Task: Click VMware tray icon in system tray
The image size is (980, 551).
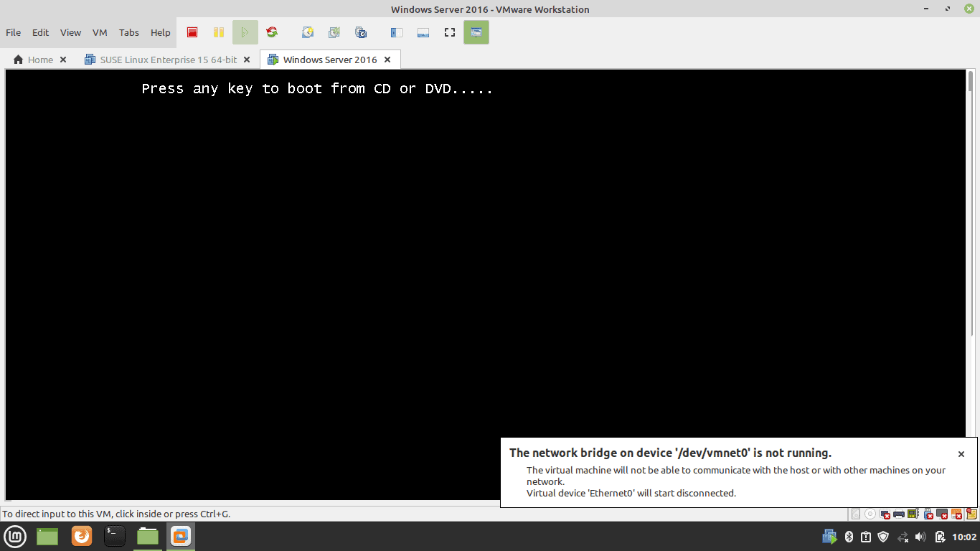Action: coord(830,537)
